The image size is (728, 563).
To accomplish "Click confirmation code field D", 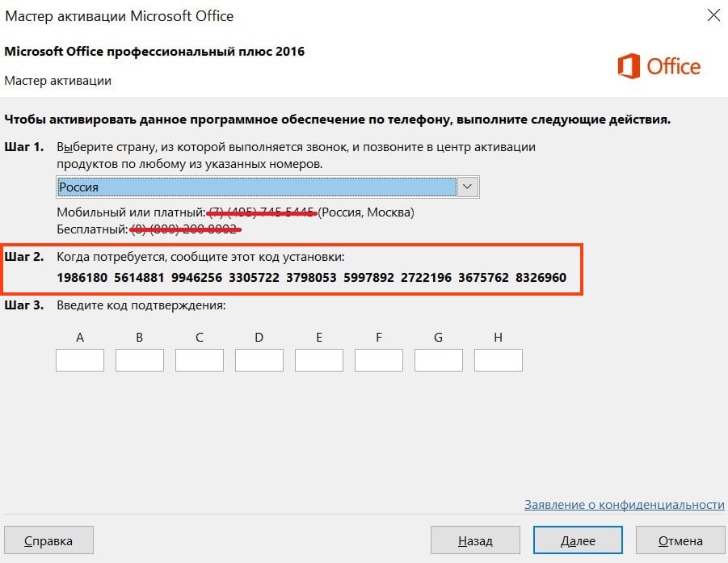I will tap(259, 360).
